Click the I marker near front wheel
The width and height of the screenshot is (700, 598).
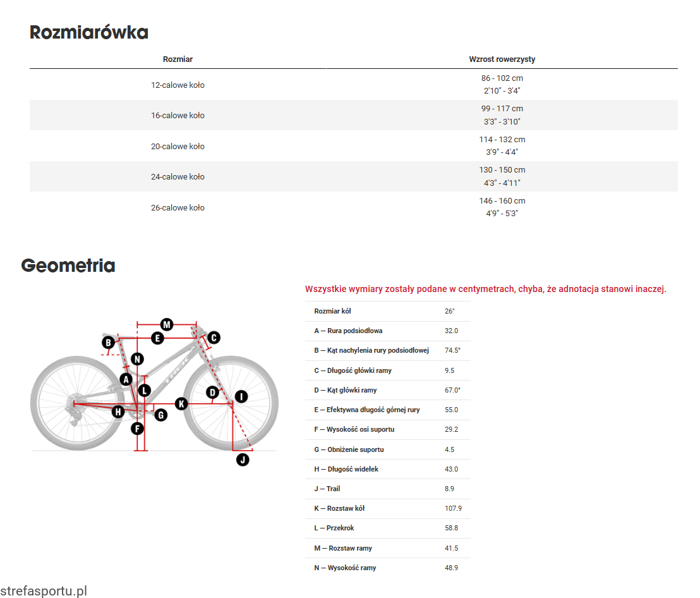point(241,396)
